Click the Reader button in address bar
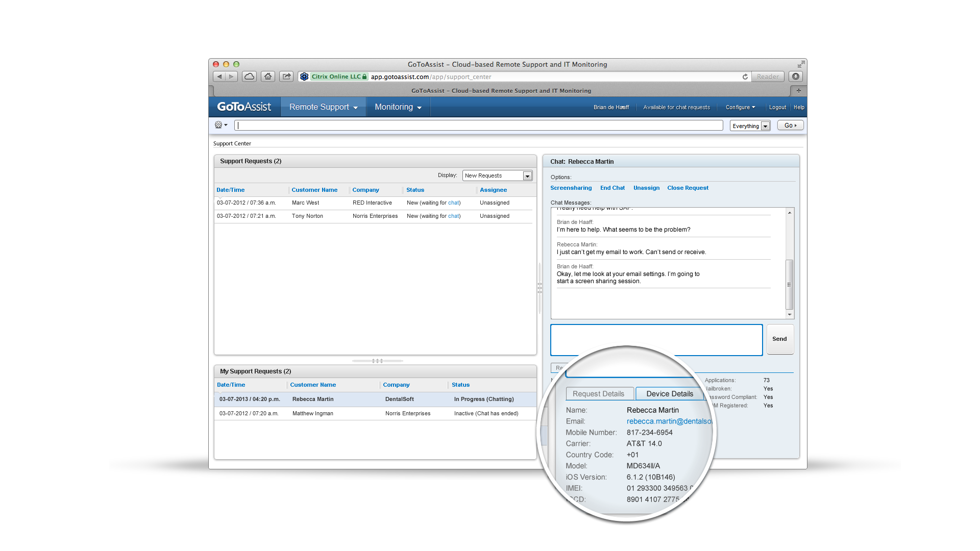Image resolution: width=980 pixels, height=551 pixels. click(768, 77)
